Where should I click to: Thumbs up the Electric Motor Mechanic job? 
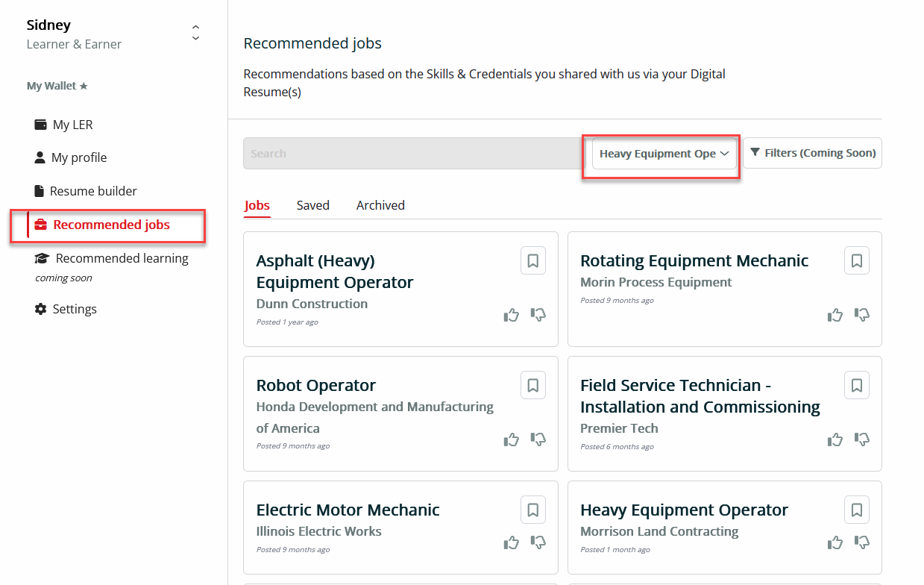(x=512, y=542)
